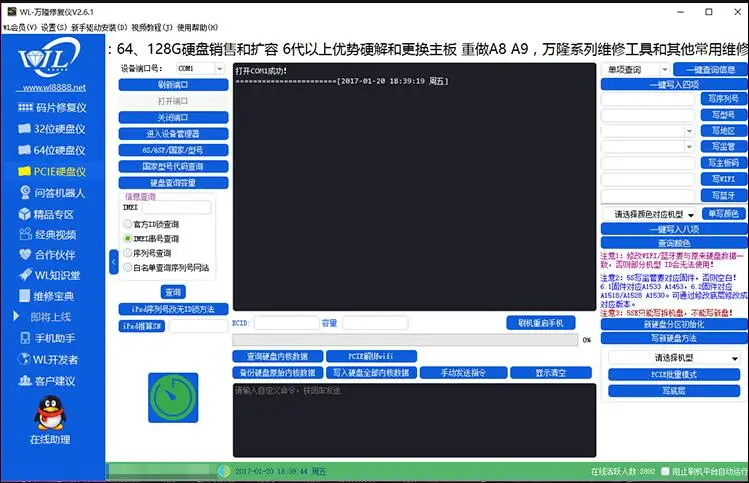Image resolution: width=749 pixels, height=483 pixels.
Task: Click the 查询硬盘内核数据 button
Action: pyautogui.click(x=278, y=356)
